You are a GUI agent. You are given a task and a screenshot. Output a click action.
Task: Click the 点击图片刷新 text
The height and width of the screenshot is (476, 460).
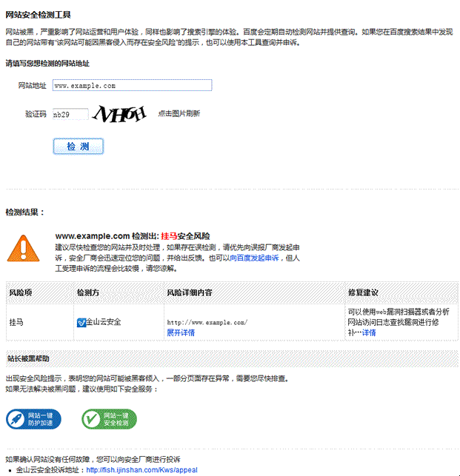(x=179, y=113)
